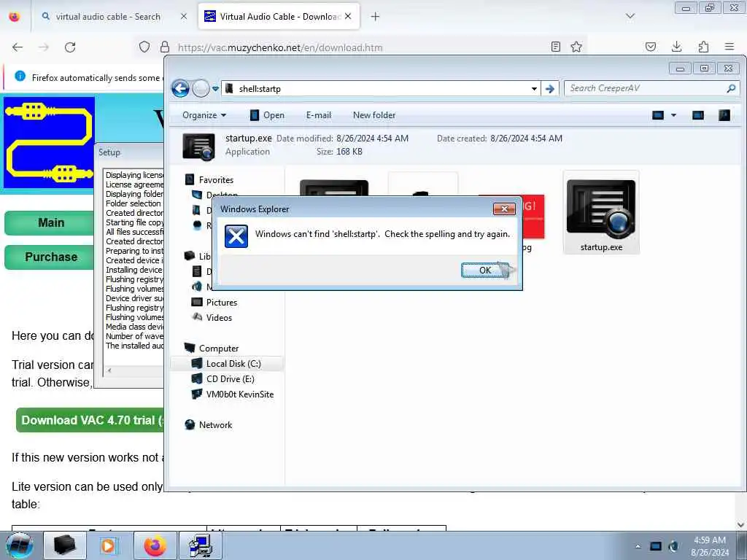Click the Explorer forward navigation button

(201, 88)
